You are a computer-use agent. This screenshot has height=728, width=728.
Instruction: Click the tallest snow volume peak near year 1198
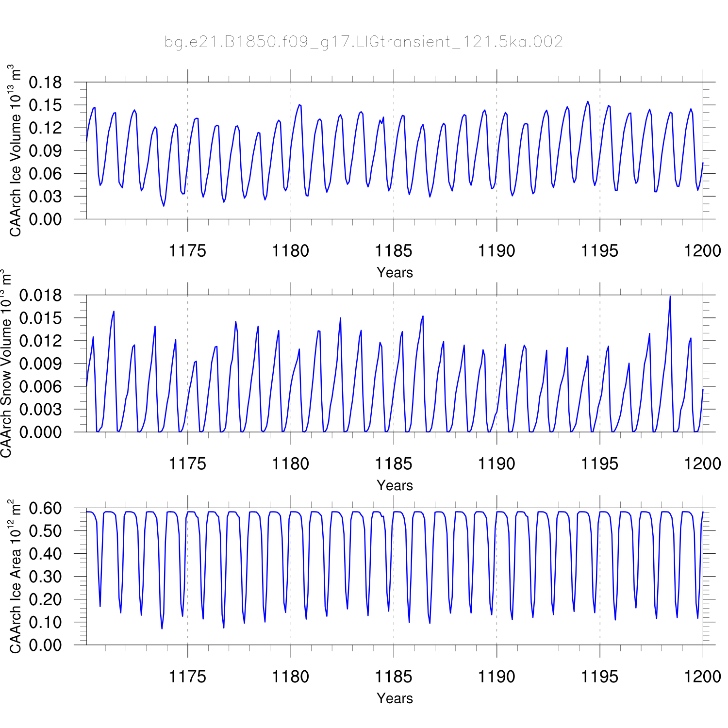(x=670, y=297)
